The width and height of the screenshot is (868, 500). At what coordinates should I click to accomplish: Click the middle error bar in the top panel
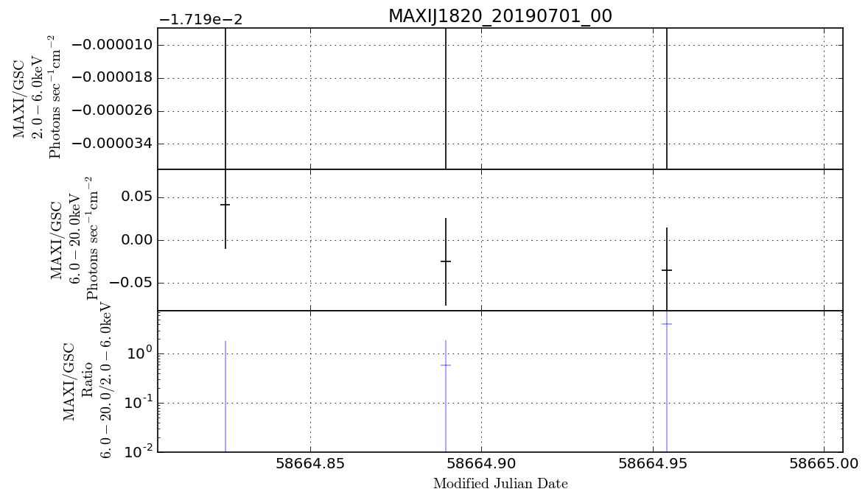click(x=446, y=99)
